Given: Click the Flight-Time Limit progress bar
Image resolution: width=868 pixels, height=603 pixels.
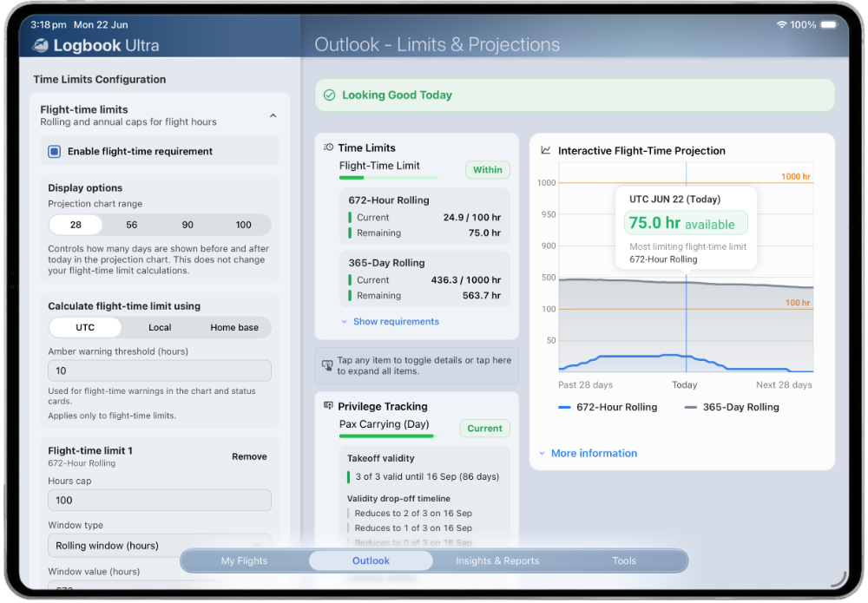Looking at the screenshot, I should 388,178.
